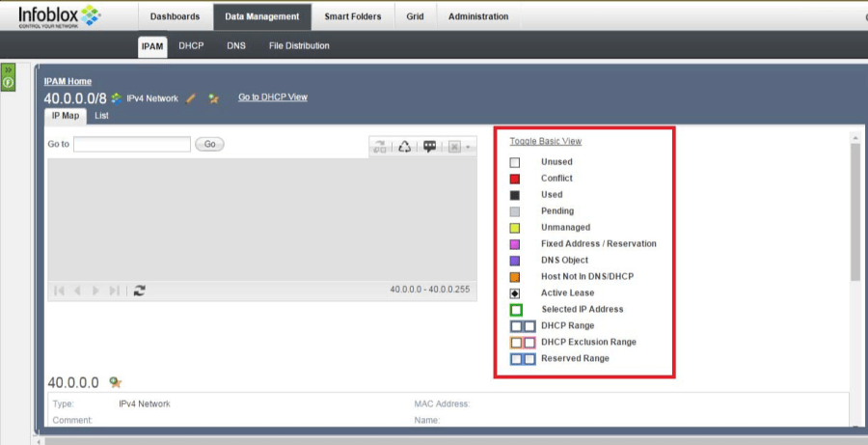This screenshot has height=445, width=868.
Task: Jump to last IP map page
Action: click(114, 291)
